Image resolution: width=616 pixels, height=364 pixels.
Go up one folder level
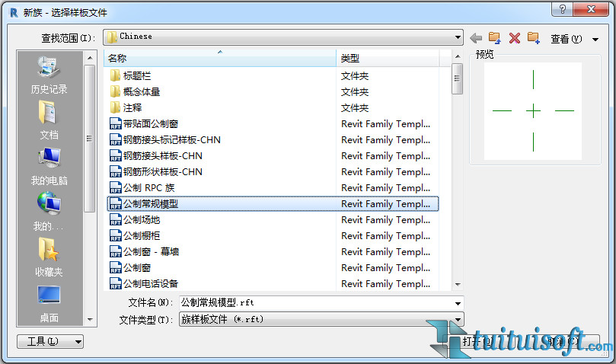495,37
